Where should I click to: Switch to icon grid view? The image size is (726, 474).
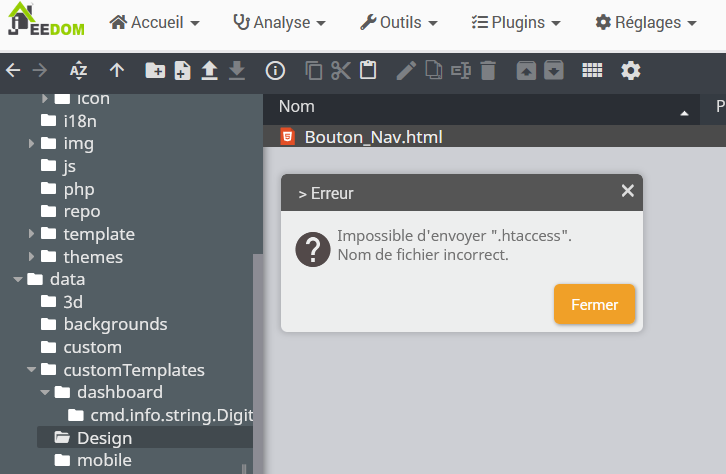[592, 70]
